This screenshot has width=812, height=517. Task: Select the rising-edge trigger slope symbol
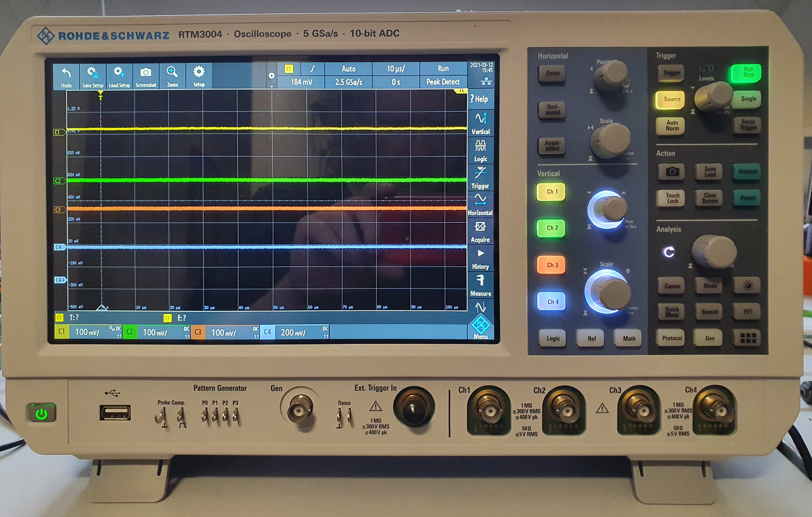[x=311, y=69]
